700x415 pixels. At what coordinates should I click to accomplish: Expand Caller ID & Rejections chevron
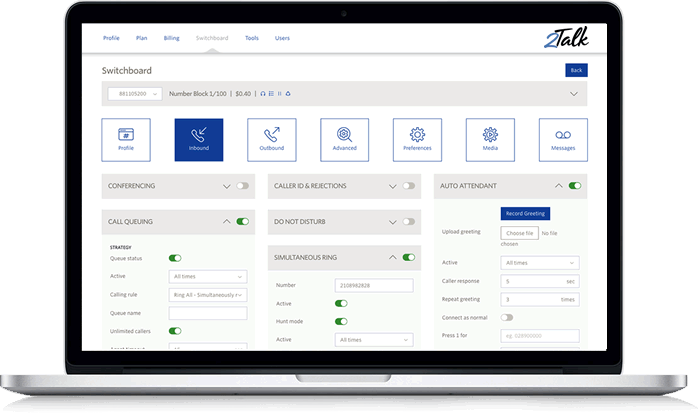[x=392, y=186]
